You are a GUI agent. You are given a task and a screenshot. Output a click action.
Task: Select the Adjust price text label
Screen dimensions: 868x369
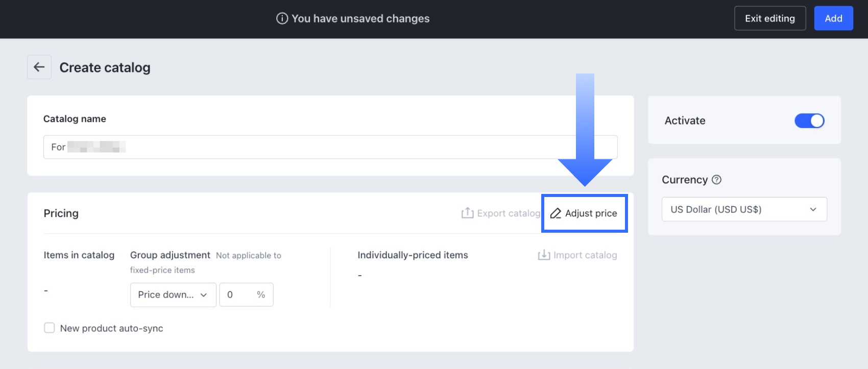tap(591, 213)
